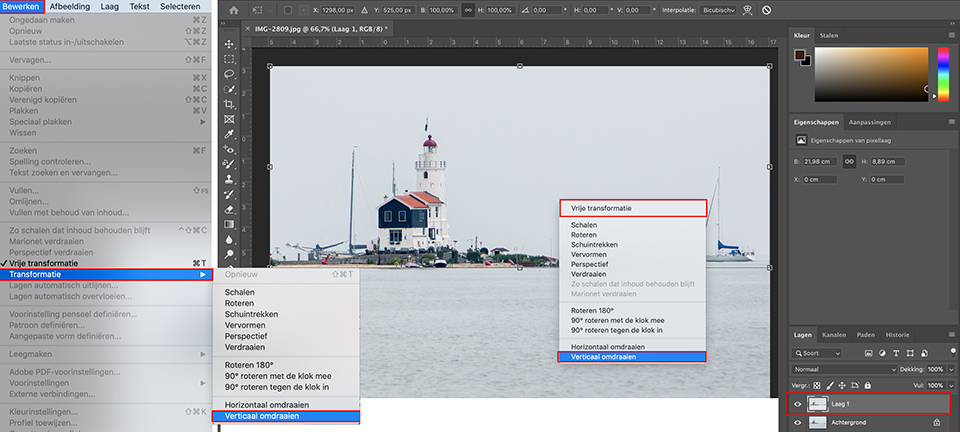Toggle lock image pixels brush icon
Screen dimensions: 960x432
click(830, 385)
